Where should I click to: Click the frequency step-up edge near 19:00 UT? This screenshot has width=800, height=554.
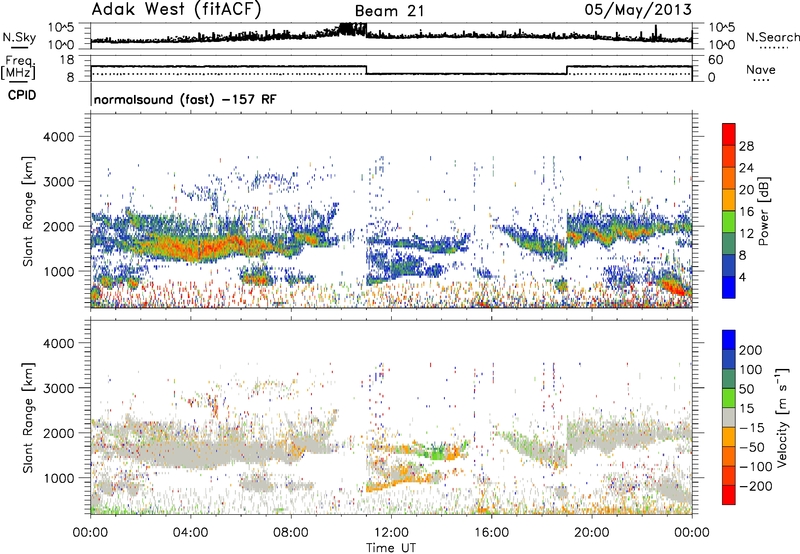coord(567,70)
